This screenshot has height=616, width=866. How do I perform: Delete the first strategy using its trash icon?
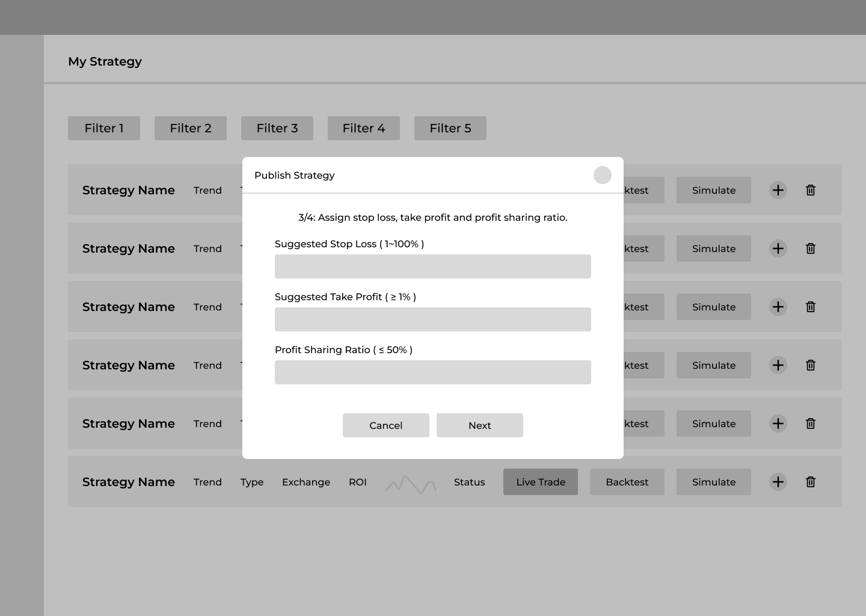pyautogui.click(x=810, y=190)
